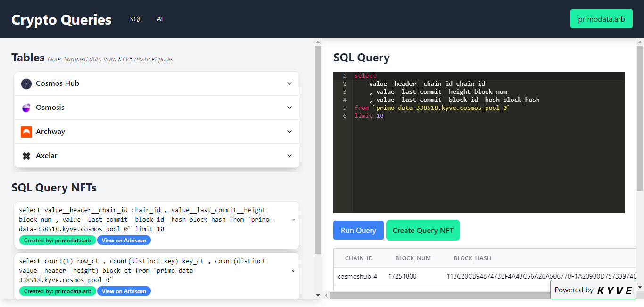
Task: Click the Axelar logo icon
Action: [26, 156]
